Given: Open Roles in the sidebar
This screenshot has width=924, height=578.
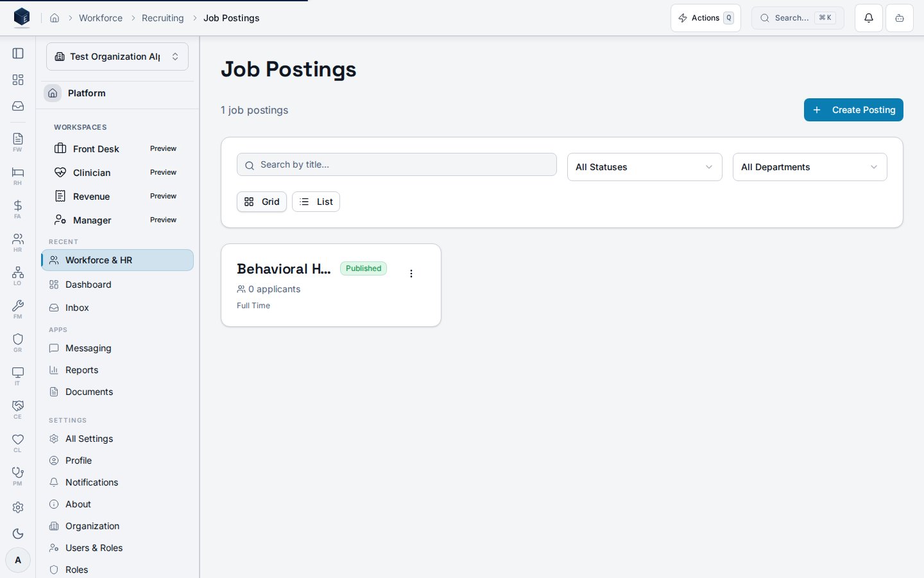Looking at the screenshot, I should click(117, 570).
